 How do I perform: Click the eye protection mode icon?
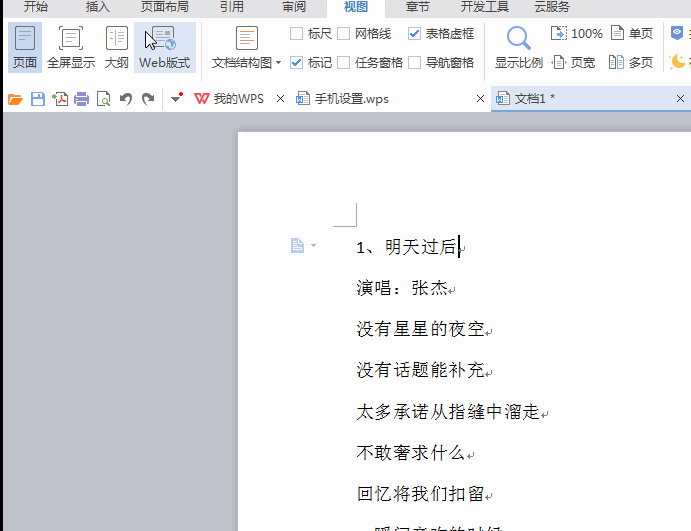pos(677,33)
